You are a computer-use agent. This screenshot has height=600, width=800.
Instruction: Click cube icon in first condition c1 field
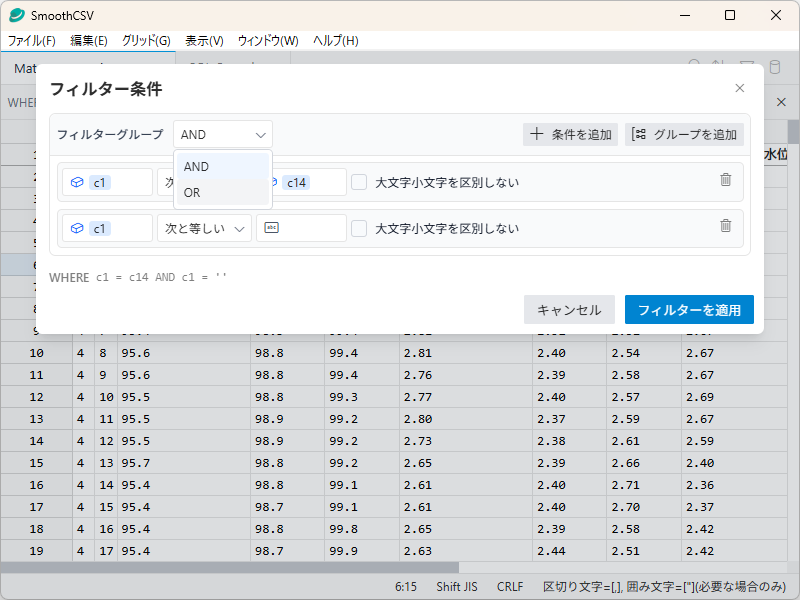pyautogui.click(x=77, y=182)
